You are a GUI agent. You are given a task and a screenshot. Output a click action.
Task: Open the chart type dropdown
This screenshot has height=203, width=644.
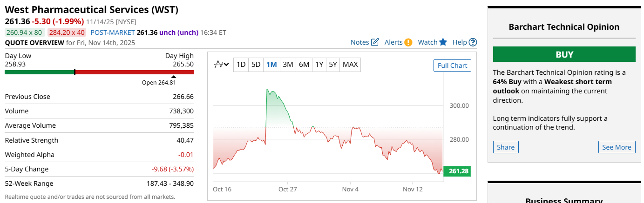point(221,65)
